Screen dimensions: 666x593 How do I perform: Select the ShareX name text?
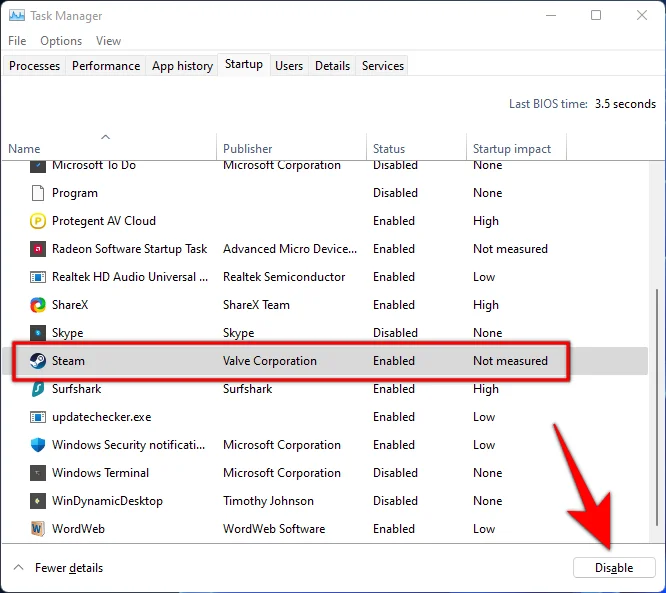tap(70, 305)
